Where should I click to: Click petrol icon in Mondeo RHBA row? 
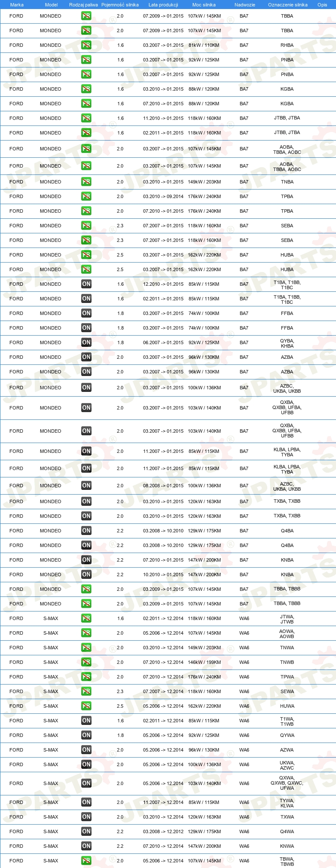click(x=86, y=45)
